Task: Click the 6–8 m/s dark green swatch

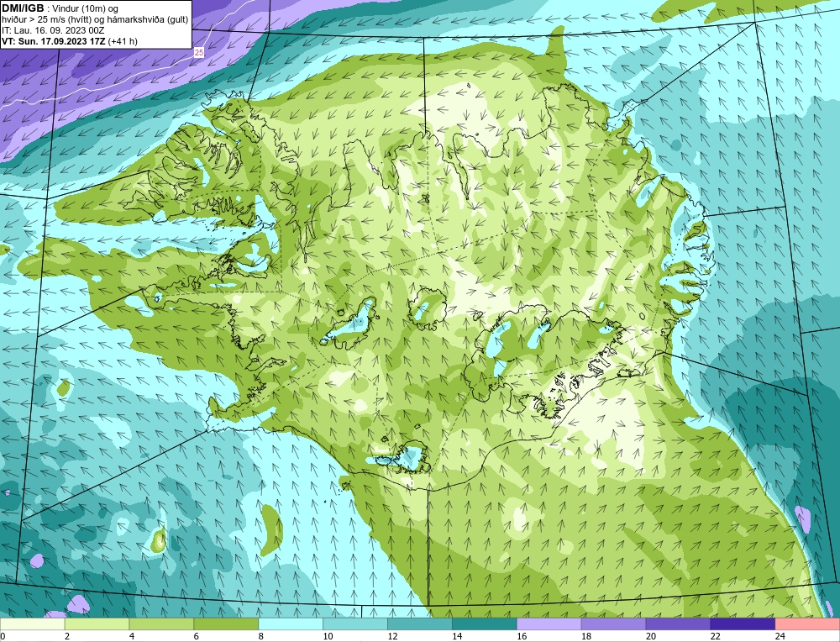Action: point(226,624)
